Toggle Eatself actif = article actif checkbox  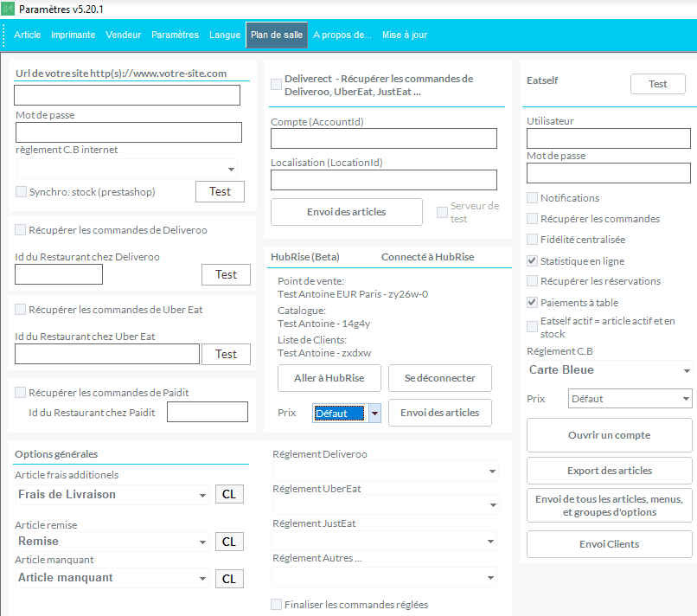[532, 326]
